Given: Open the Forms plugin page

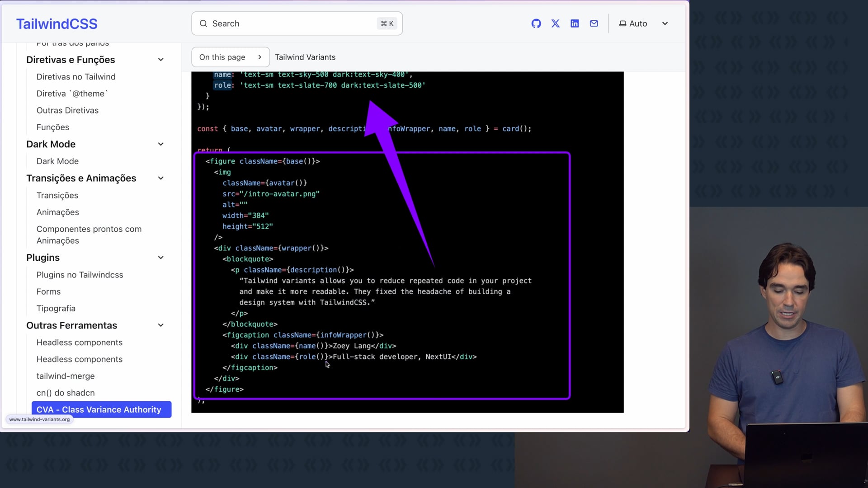Looking at the screenshot, I should (x=48, y=292).
